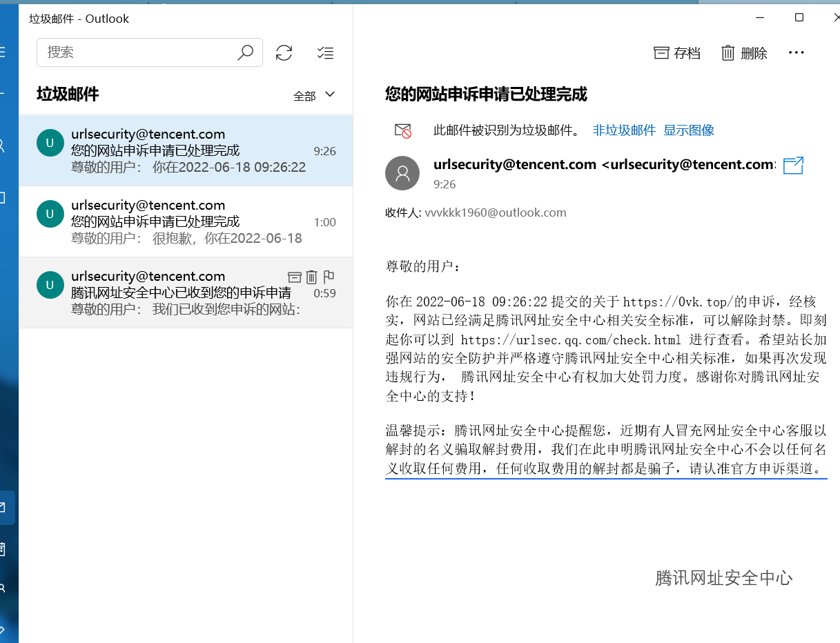The image size is (840, 643).
Task: Click the sender name urlsecurity@tencent.com in reading pane
Action: 515,164
